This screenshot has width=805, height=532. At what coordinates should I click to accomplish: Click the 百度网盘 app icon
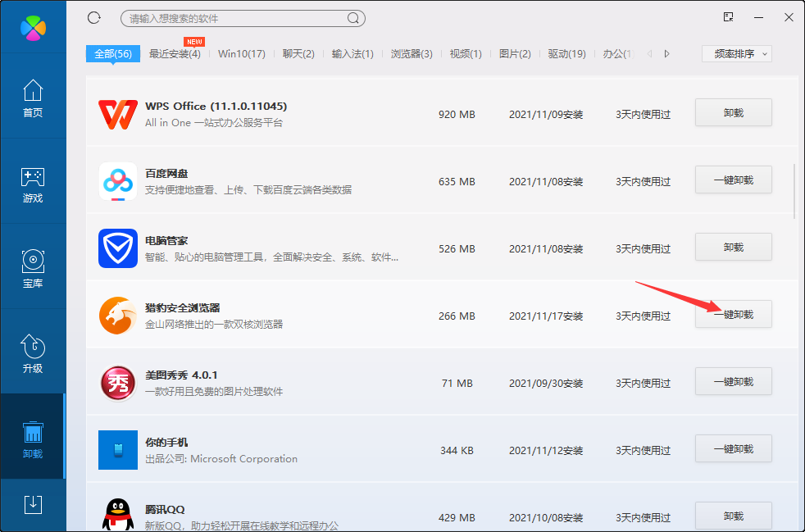[x=118, y=181]
